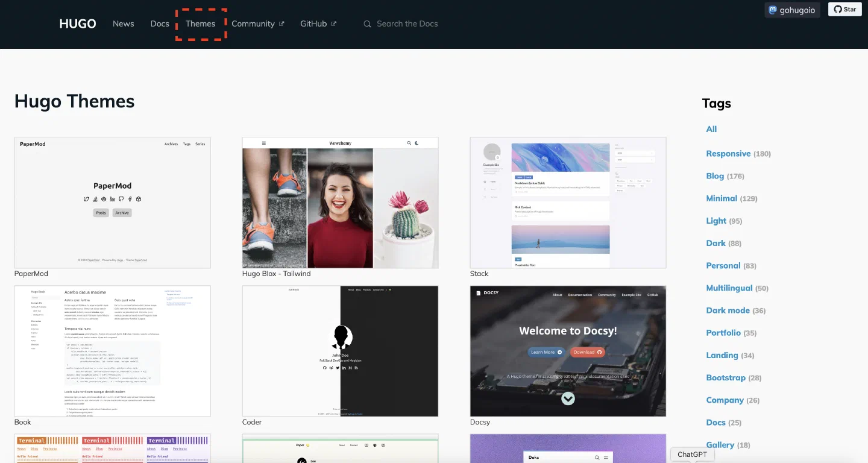Go to the HUGO home logo
The height and width of the screenshot is (463, 868).
click(78, 24)
